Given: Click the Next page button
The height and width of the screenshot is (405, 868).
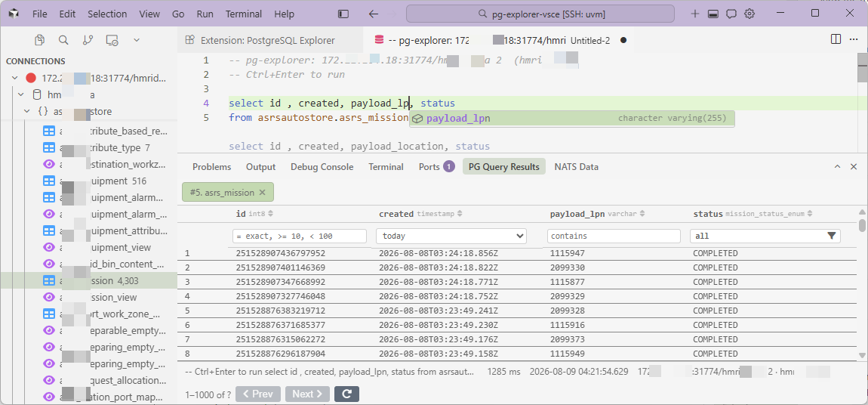Looking at the screenshot, I should pyautogui.click(x=307, y=394).
